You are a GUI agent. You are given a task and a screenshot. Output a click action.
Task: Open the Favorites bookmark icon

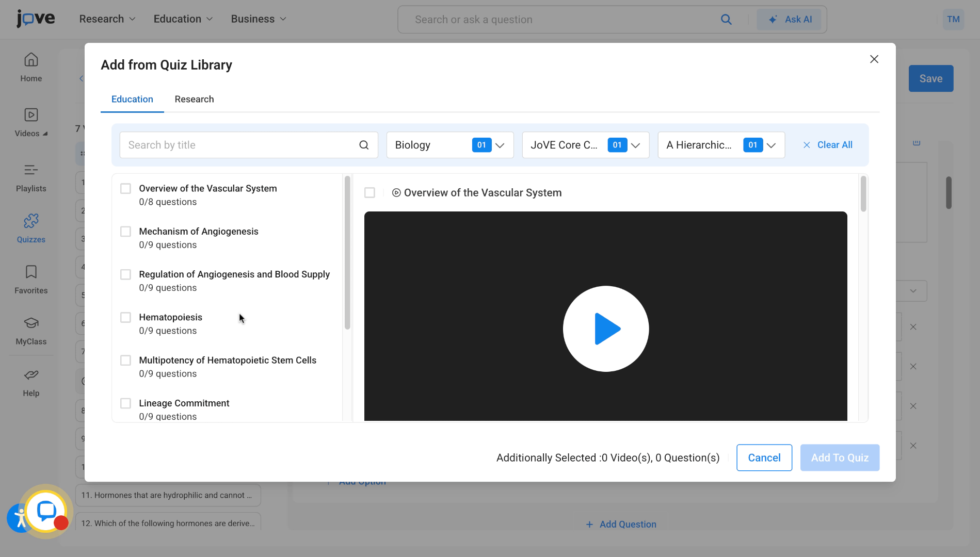[x=31, y=272]
